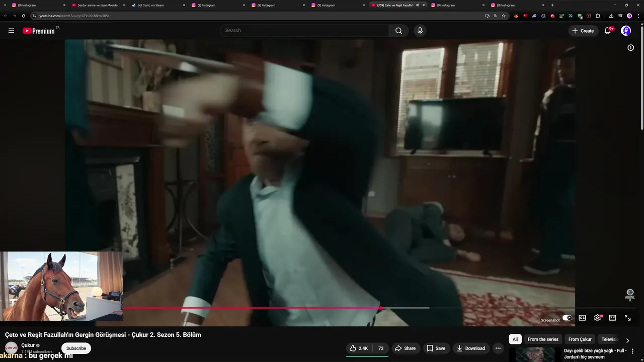
Task: Go back in browser history
Action: tap(5, 16)
